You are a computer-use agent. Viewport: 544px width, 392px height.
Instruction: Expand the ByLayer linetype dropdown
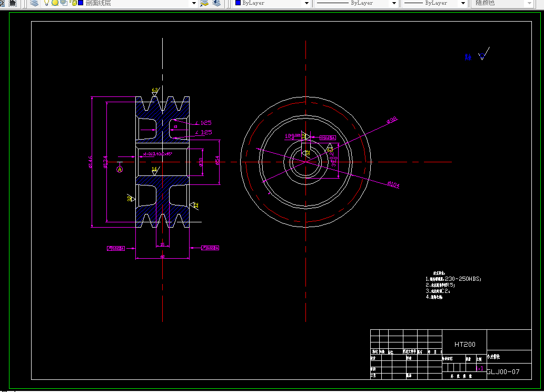click(394, 3)
